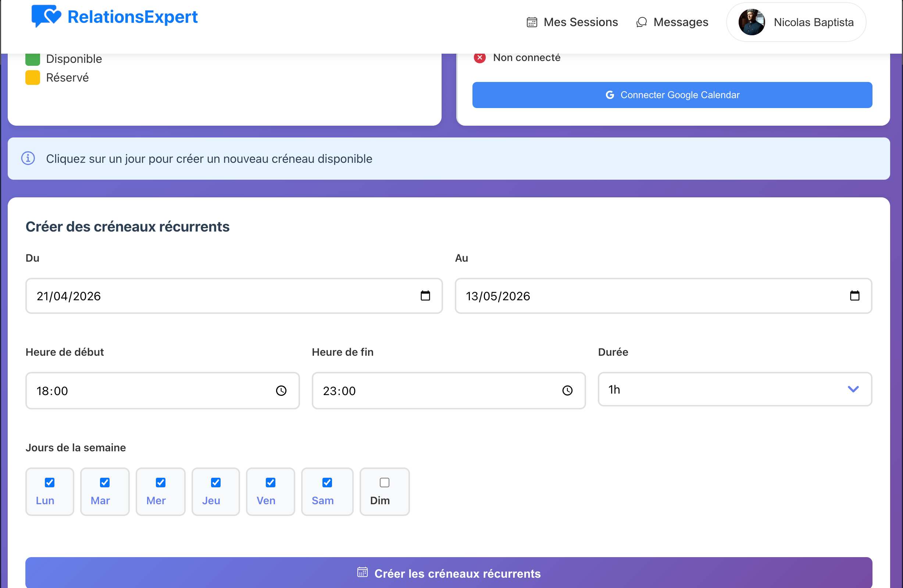The width and height of the screenshot is (903, 588).
Task: Click clock icon in Heure de début
Action: pyautogui.click(x=281, y=390)
